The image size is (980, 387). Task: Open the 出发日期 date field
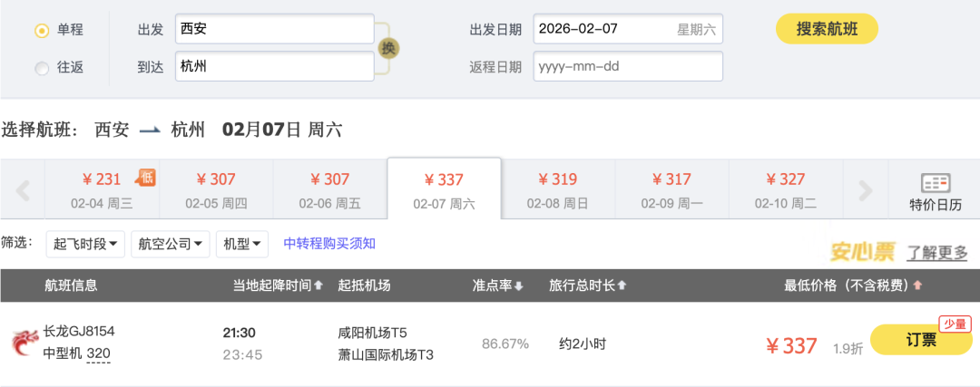[628, 29]
